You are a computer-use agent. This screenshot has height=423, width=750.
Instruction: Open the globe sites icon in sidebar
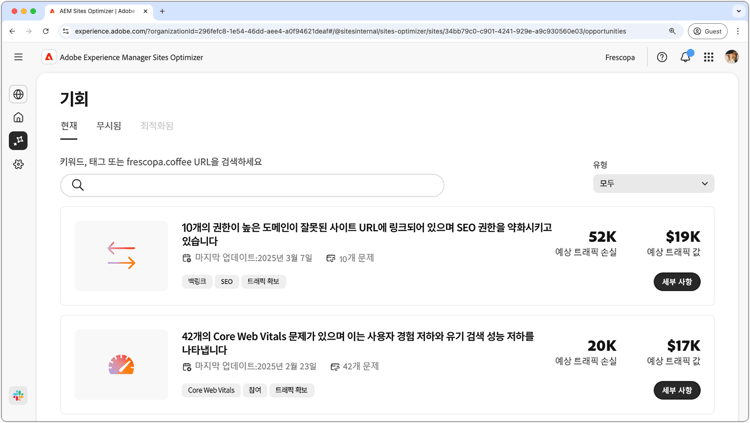18,94
